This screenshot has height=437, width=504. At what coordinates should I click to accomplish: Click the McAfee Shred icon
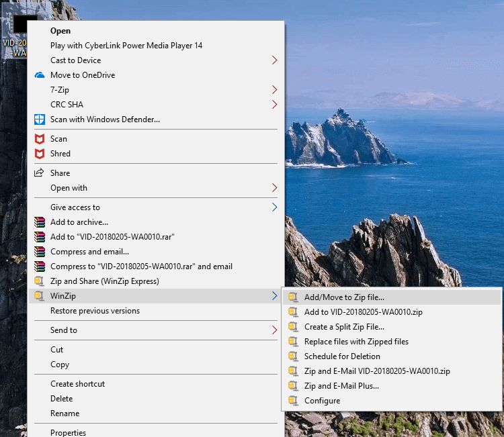(x=39, y=154)
